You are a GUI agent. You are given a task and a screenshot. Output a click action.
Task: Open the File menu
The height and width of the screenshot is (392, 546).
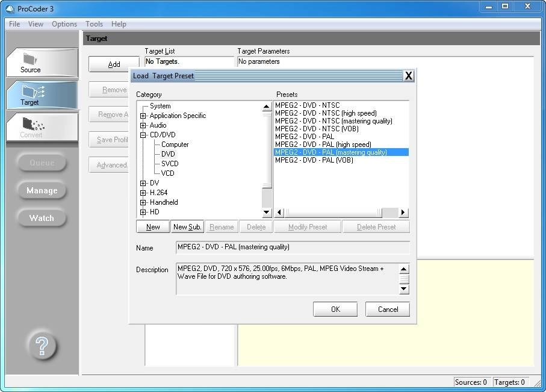(x=14, y=24)
